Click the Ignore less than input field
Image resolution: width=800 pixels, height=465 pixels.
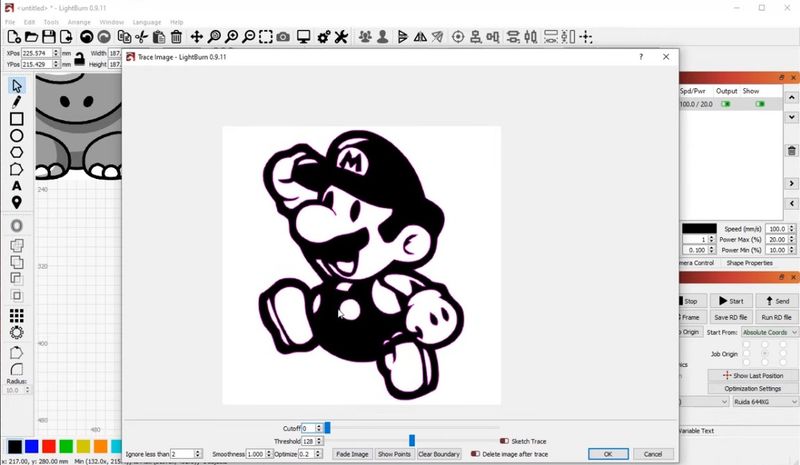pyautogui.click(x=182, y=454)
